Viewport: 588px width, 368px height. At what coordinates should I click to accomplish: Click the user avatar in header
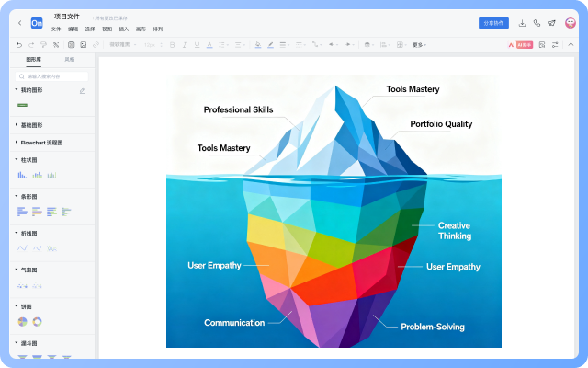571,23
